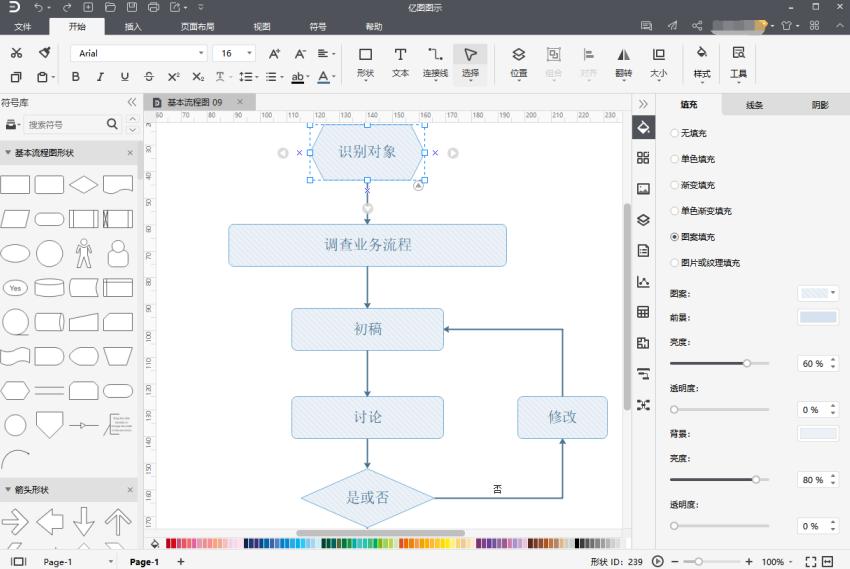Click the 前景 foreground color swatch

[817, 317]
